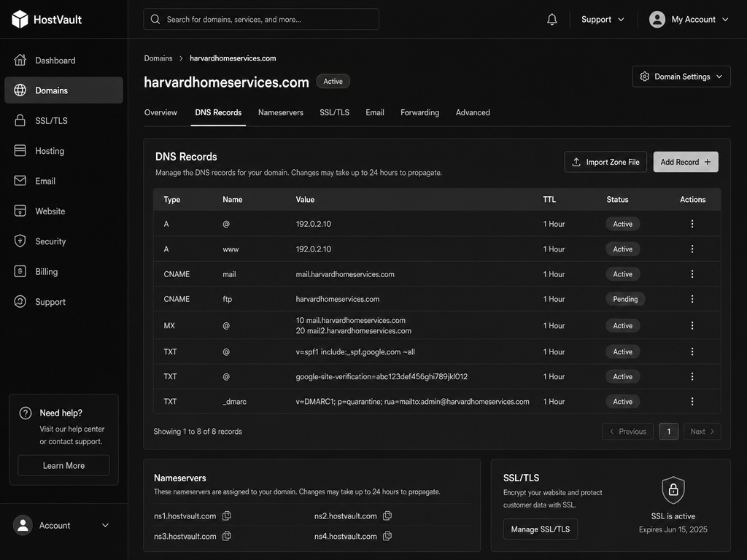Open actions menu for google-site-verification record
The image size is (747, 560).
tap(692, 376)
